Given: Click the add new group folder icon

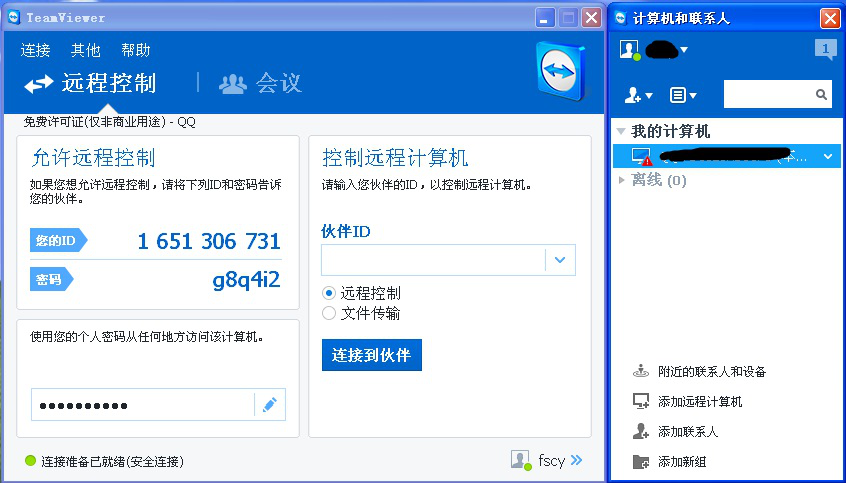Looking at the screenshot, I should point(640,462).
